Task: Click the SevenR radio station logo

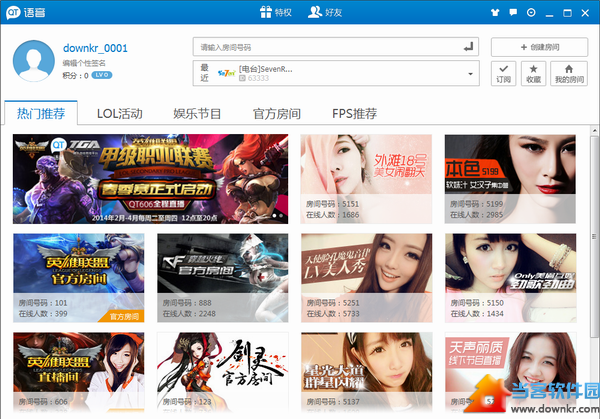Action: 226,73
